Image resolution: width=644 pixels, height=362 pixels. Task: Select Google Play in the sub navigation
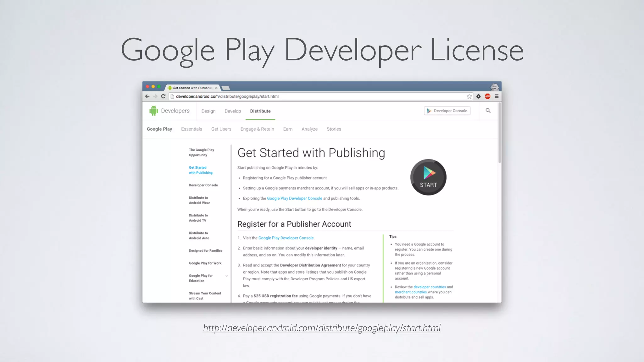[x=159, y=129]
